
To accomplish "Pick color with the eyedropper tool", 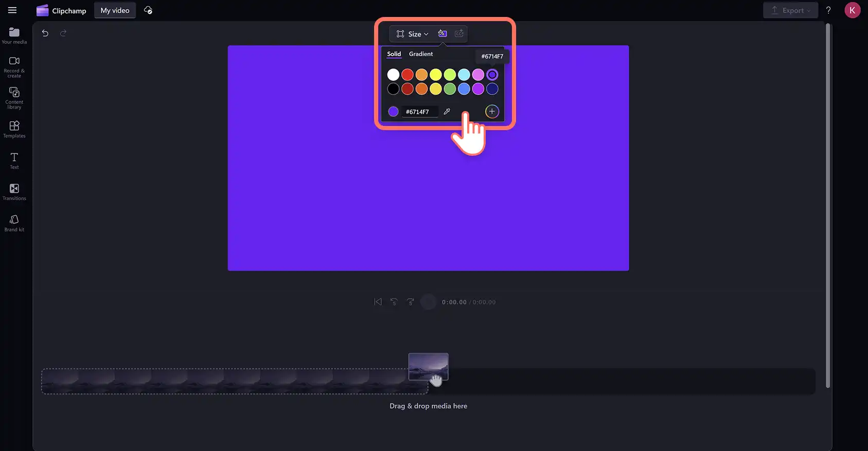I will (447, 112).
